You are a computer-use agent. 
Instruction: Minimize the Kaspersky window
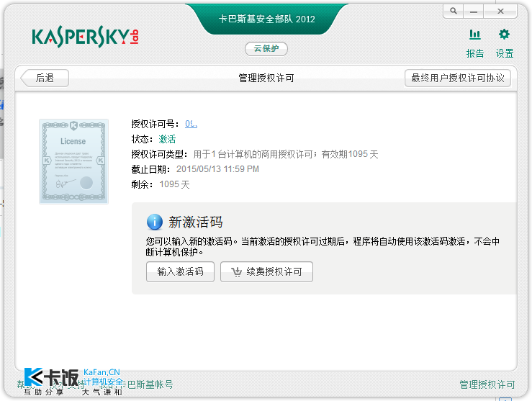pos(473,11)
